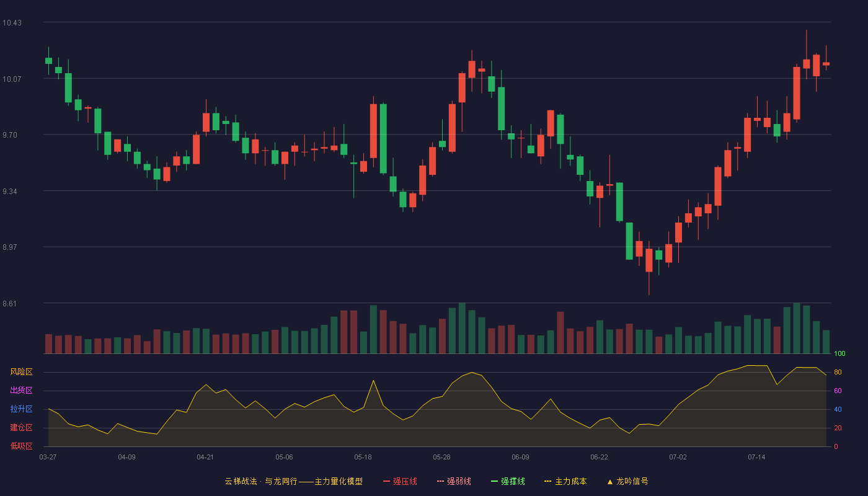This screenshot has width=868, height=496.
Task: Click the 06-22 date label
Action: pyautogui.click(x=599, y=457)
